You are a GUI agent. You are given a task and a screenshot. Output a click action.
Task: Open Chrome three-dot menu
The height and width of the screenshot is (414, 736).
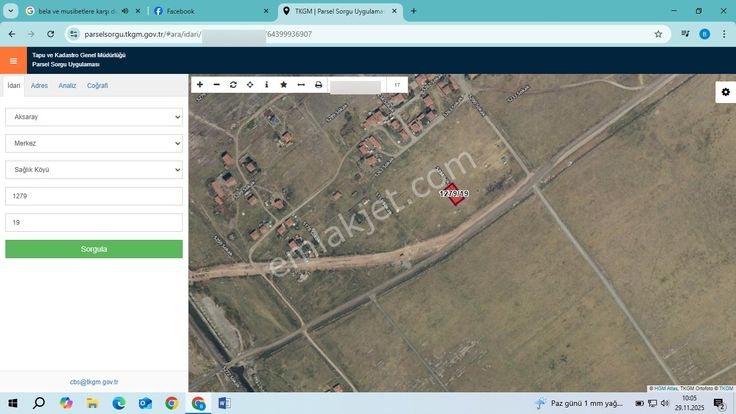(x=724, y=34)
